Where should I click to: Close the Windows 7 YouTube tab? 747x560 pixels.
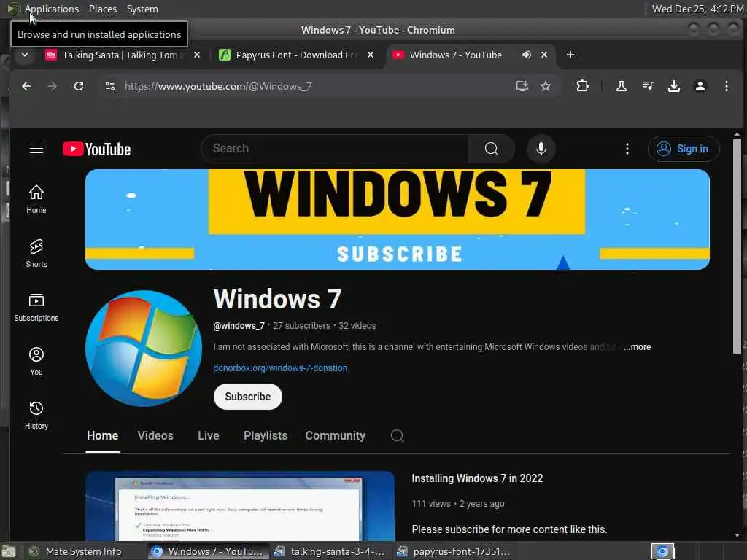(544, 55)
